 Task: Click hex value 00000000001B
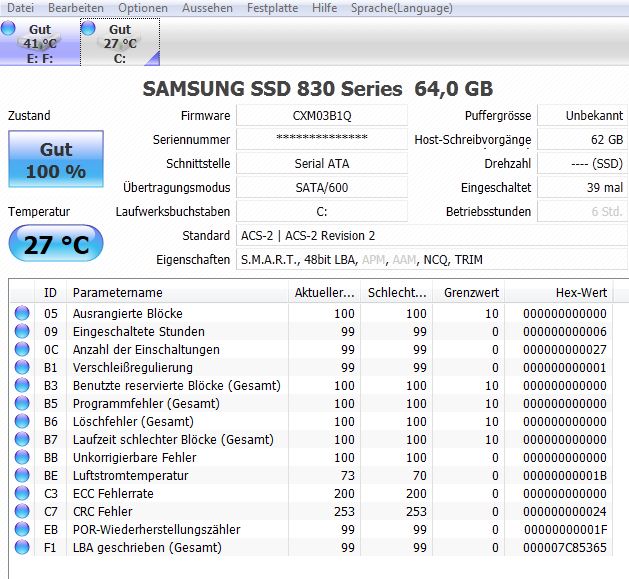(565, 475)
